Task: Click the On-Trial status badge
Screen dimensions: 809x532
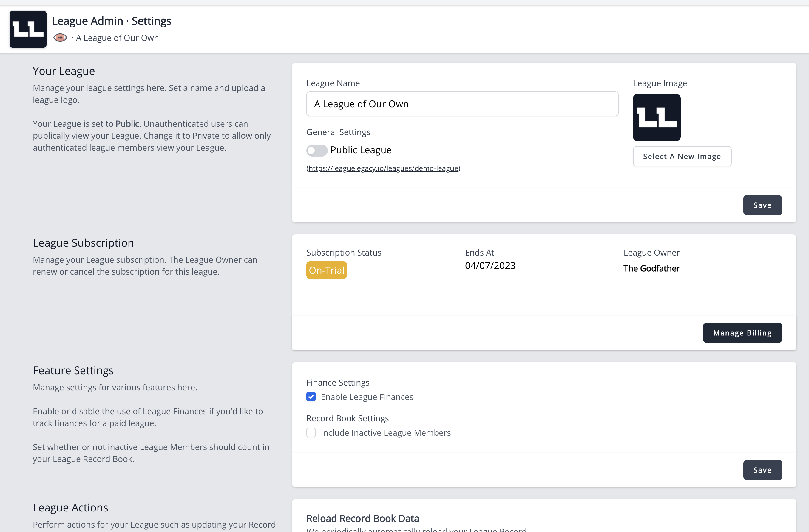Action: click(x=326, y=270)
